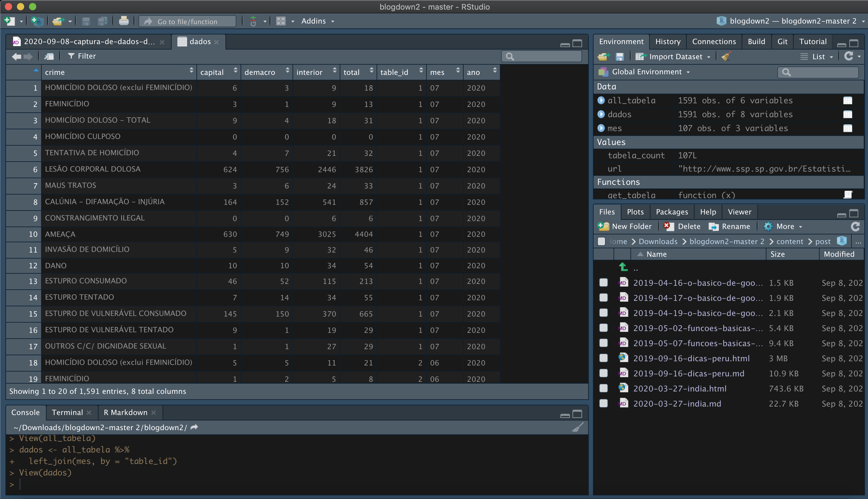The width and height of the screenshot is (868, 499).
Task: Click the console clear broom icon
Action: 577,427
